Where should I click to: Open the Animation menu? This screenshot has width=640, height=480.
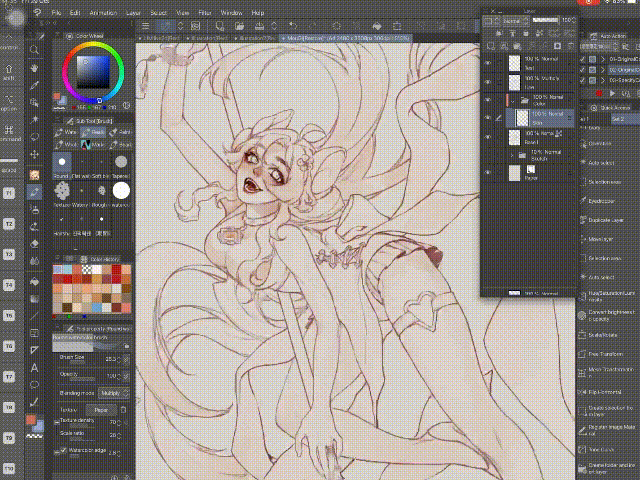(x=103, y=13)
